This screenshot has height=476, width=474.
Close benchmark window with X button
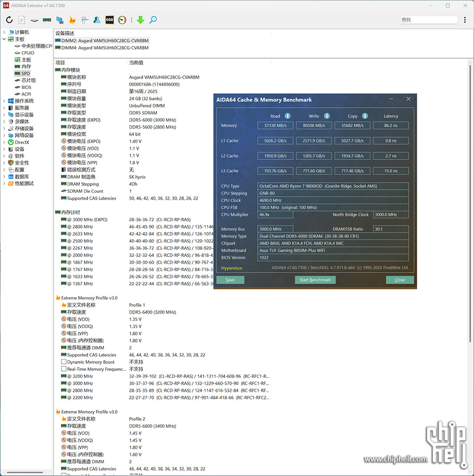[408, 99]
